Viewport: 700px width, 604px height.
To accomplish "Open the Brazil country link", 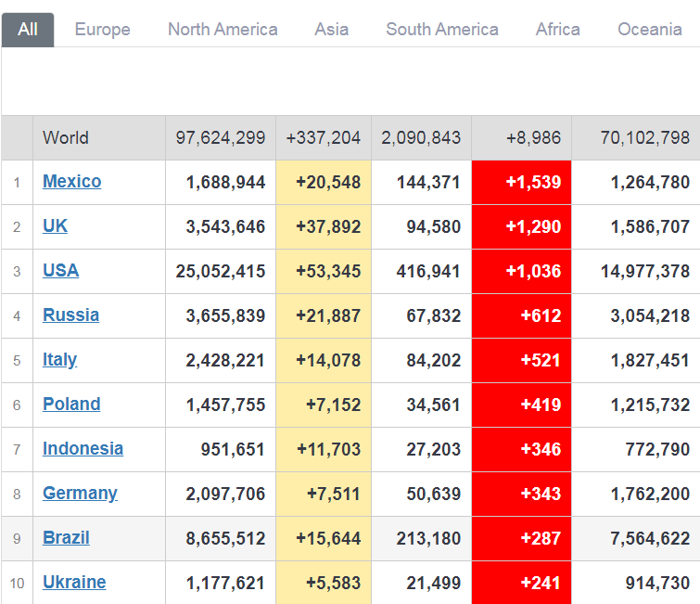I will pos(66,538).
